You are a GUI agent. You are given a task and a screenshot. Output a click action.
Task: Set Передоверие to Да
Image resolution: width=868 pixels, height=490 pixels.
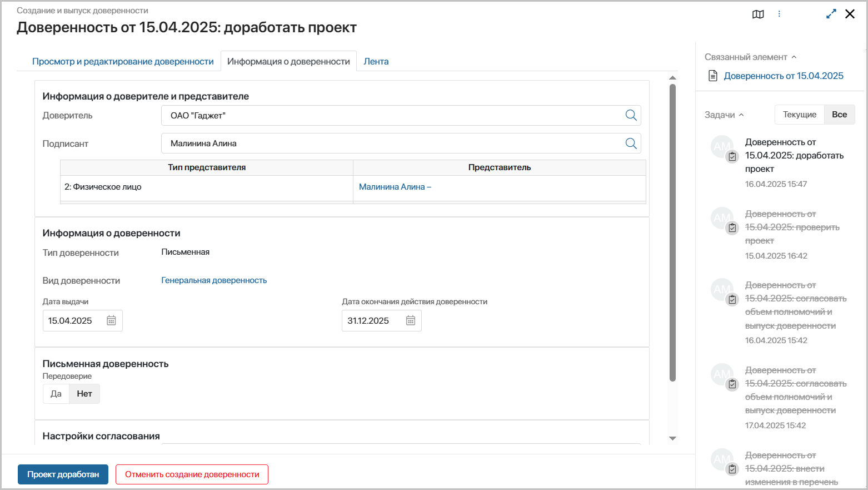click(x=56, y=394)
